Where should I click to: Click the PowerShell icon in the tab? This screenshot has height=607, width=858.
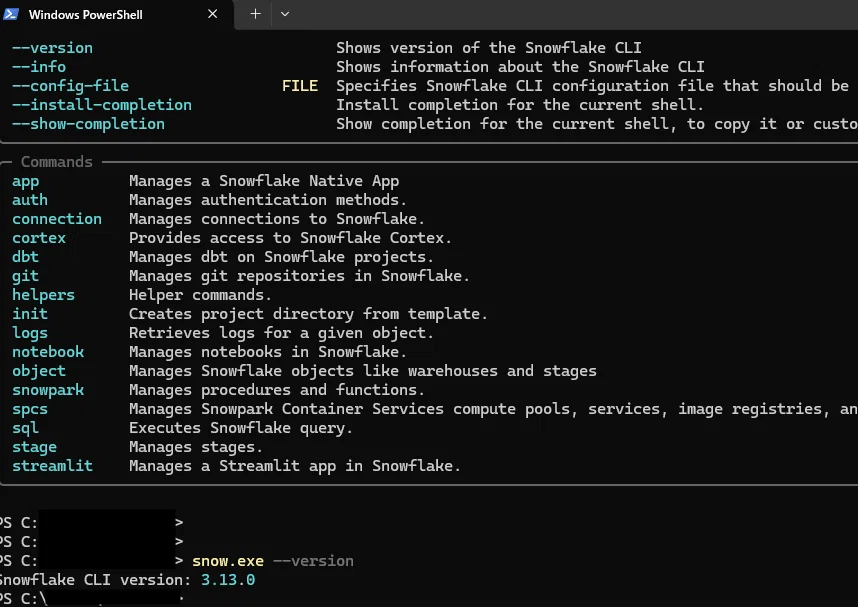(x=11, y=14)
